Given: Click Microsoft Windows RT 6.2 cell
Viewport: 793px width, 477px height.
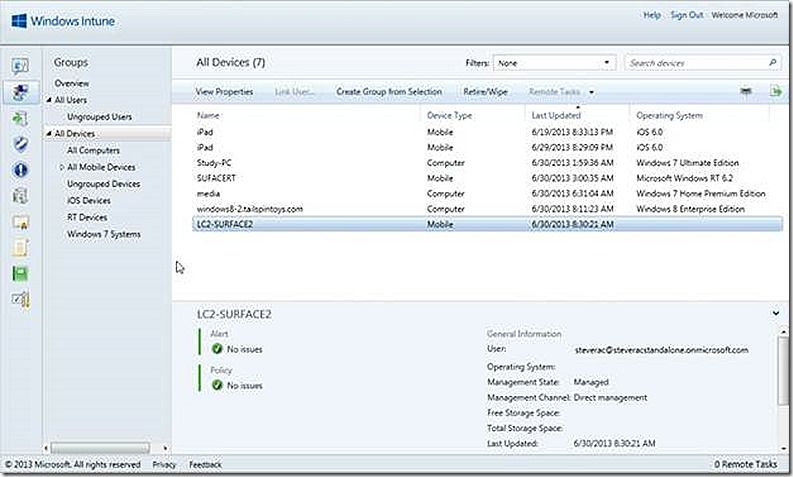Looking at the screenshot, I should coord(685,178).
